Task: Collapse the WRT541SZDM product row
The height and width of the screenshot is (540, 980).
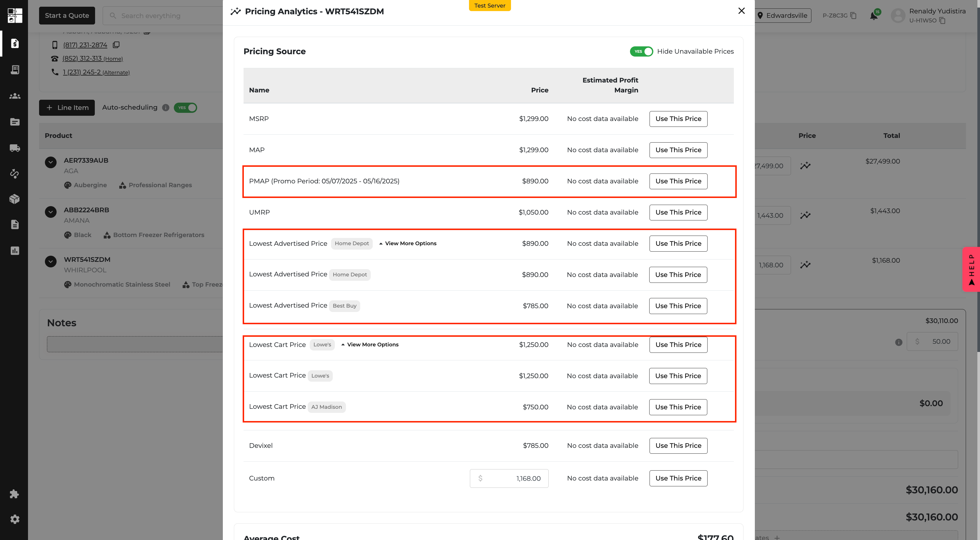Action: pyautogui.click(x=50, y=262)
